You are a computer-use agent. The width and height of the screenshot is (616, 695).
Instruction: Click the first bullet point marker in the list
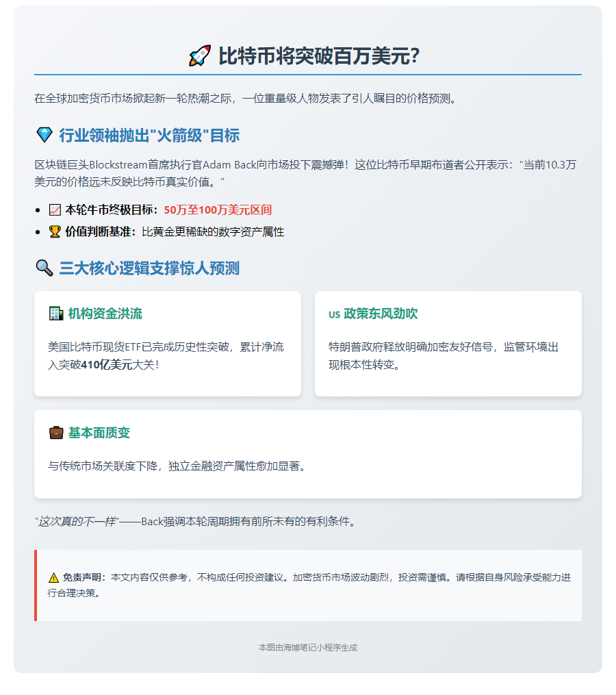(x=38, y=209)
